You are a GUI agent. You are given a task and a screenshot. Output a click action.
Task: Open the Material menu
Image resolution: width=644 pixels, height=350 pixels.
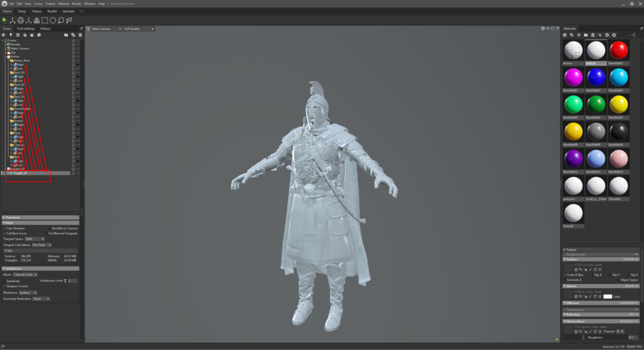coord(64,4)
